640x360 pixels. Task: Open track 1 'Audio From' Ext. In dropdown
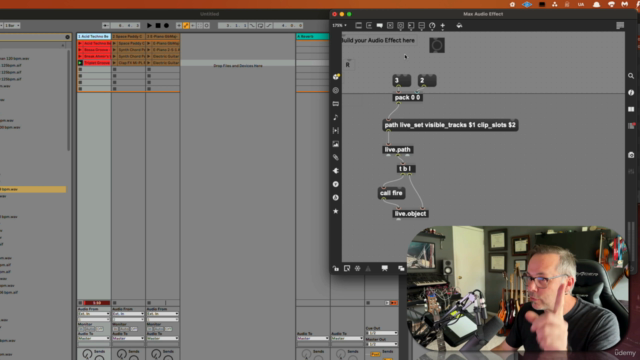94,313
